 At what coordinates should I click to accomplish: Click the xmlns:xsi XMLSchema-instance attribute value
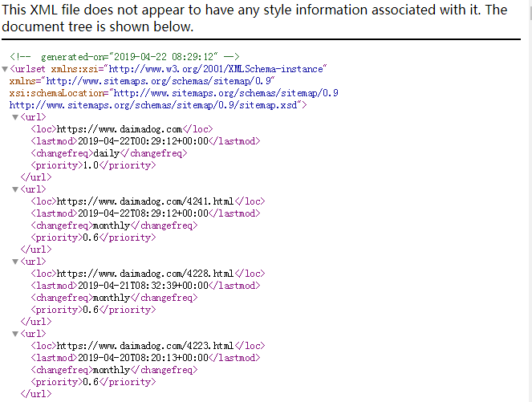[x=217, y=69]
